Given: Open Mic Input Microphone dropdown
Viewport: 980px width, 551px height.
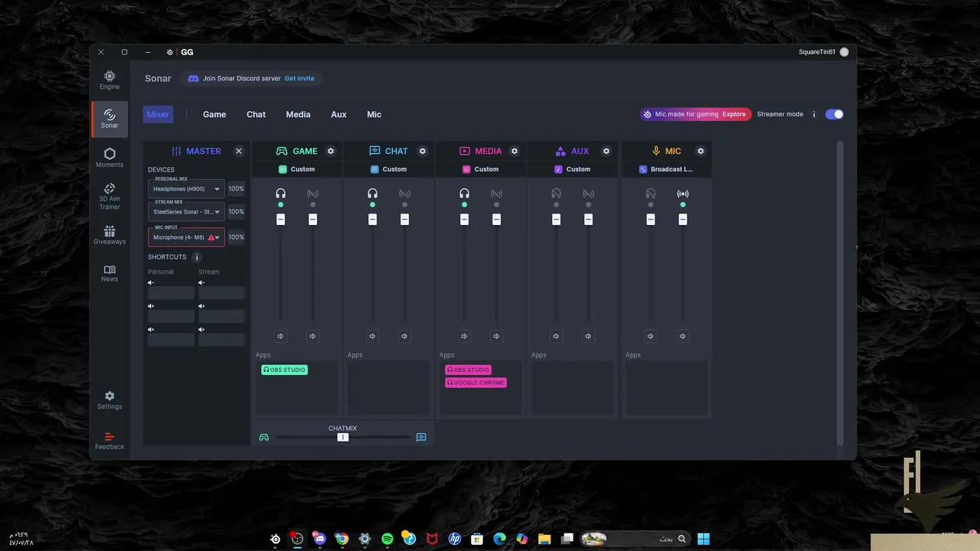Looking at the screenshot, I should pos(186,237).
